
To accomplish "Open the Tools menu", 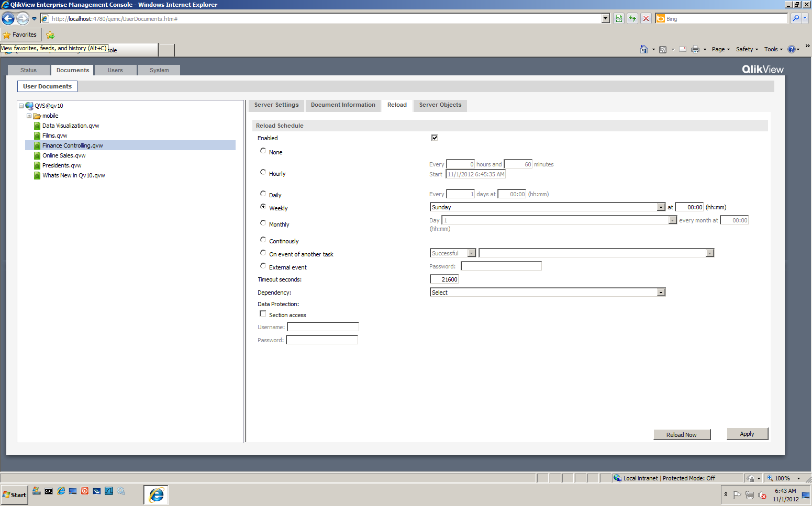I will click(x=774, y=49).
